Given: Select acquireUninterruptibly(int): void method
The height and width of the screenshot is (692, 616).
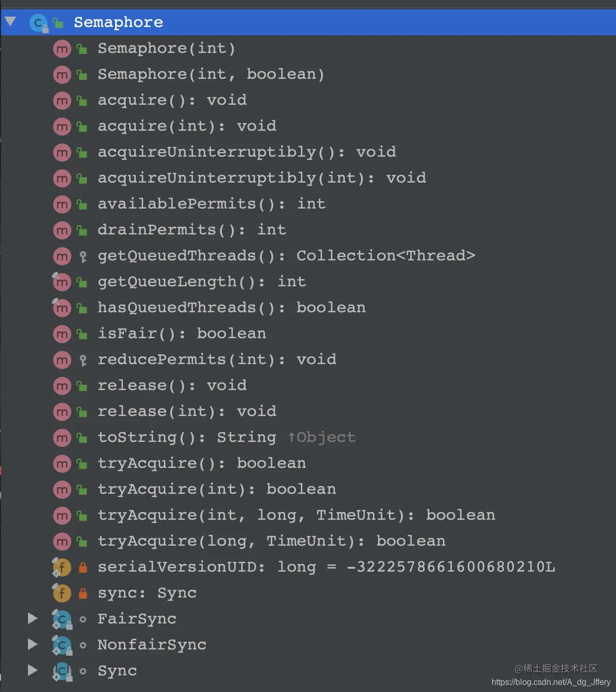Looking at the screenshot, I should coord(308,178).
